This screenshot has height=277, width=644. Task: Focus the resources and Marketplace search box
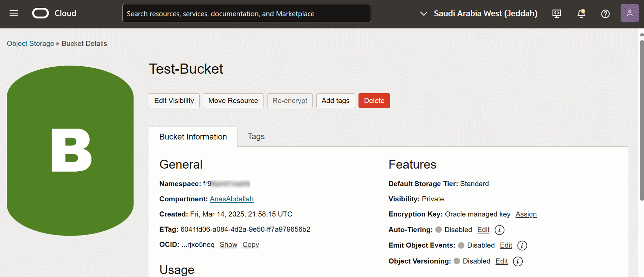point(246,13)
